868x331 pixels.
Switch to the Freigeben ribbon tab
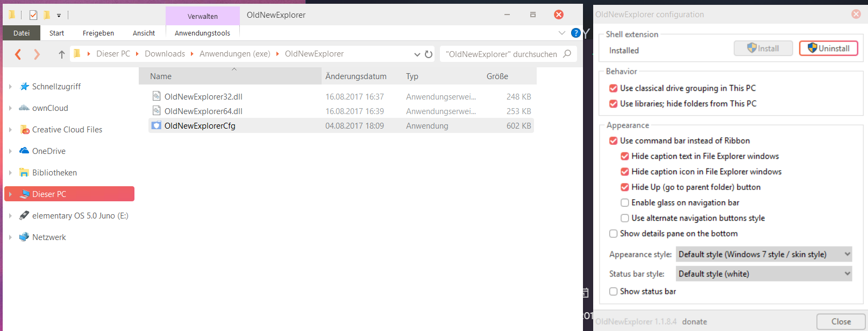(98, 33)
